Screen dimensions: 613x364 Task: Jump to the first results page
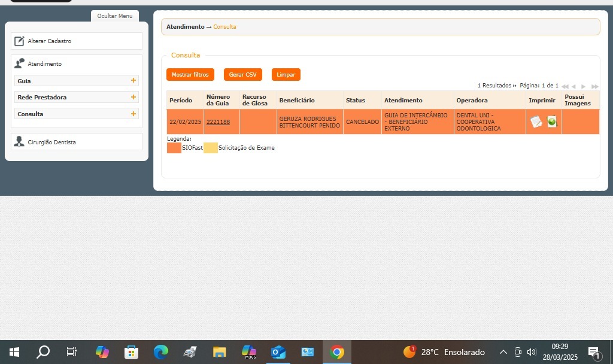pos(565,87)
